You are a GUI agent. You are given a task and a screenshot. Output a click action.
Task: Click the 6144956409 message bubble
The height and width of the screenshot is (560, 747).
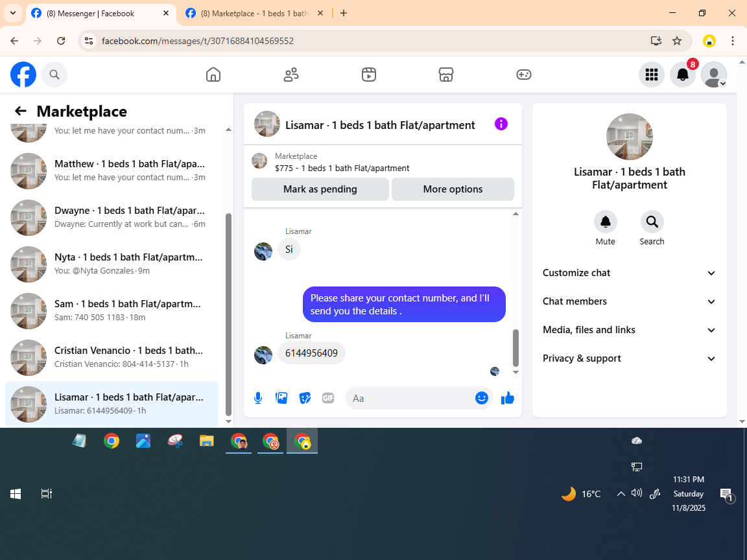(x=311, y=353)
